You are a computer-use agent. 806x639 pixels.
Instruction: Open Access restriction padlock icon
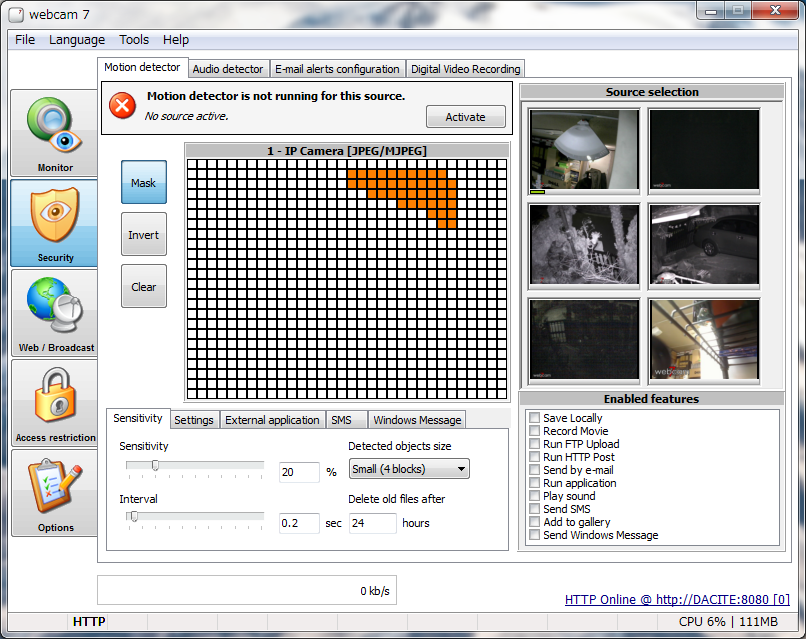tap(54, 403)
